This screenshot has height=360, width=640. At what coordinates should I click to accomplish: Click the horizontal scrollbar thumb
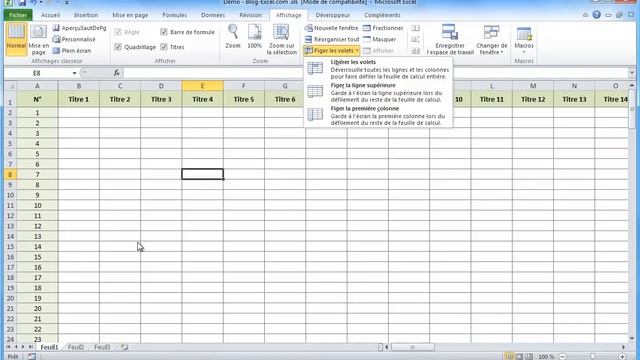click(412, 347)
